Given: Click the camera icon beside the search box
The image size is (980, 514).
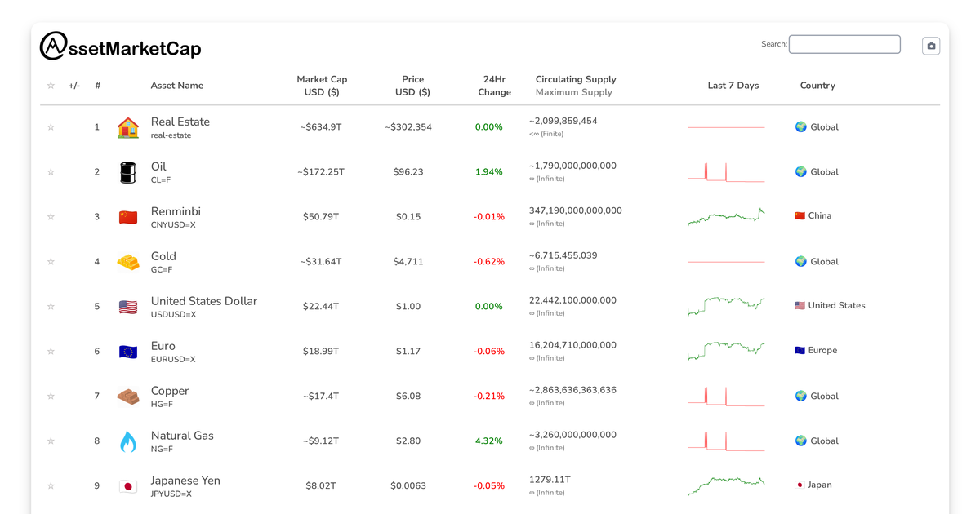Looking at the screenshot, I should 930,45.
